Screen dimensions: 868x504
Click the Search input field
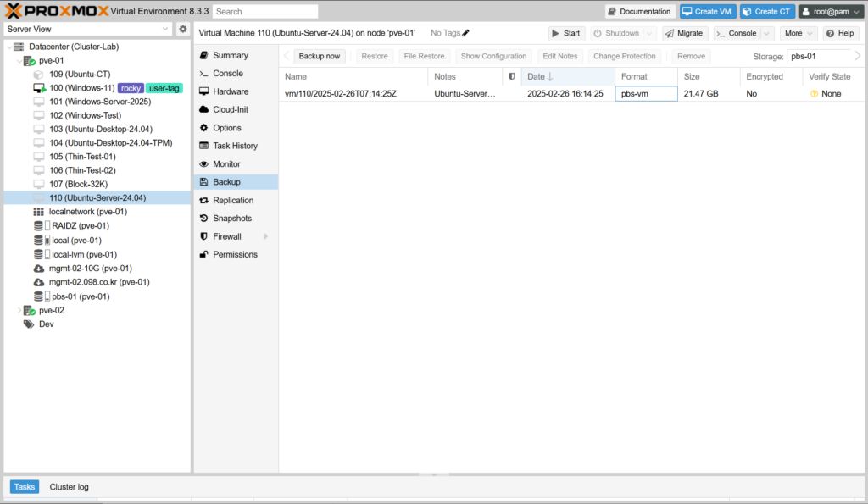tap(265, 12)
